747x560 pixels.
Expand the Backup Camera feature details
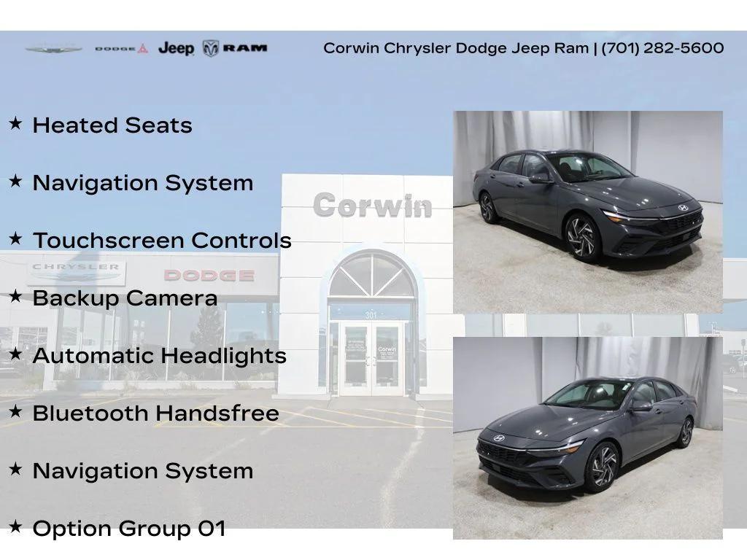[x=125, y=298]
